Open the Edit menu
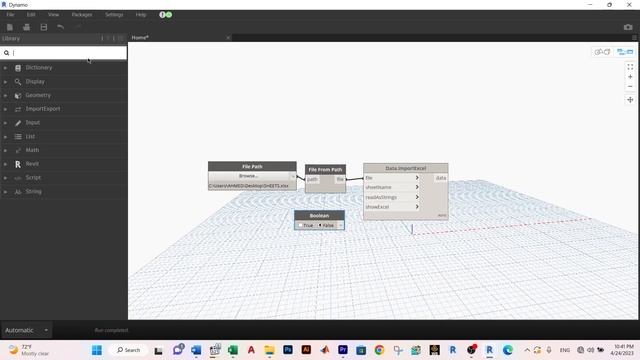The width and height of the screenshot is (640, 360). tap(31, 15)
